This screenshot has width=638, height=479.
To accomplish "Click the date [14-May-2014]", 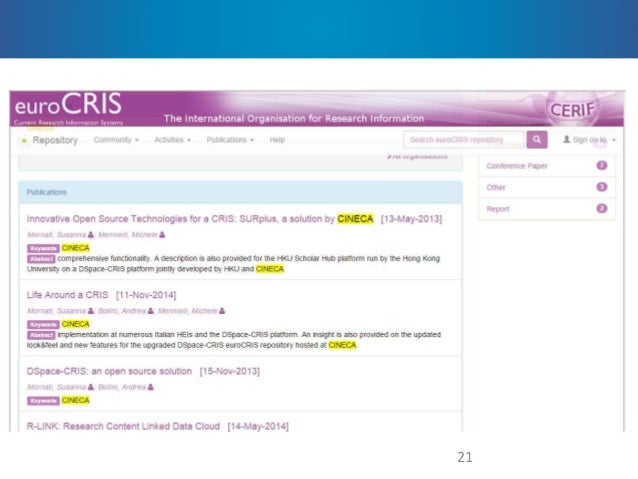I will pos(258,426).
